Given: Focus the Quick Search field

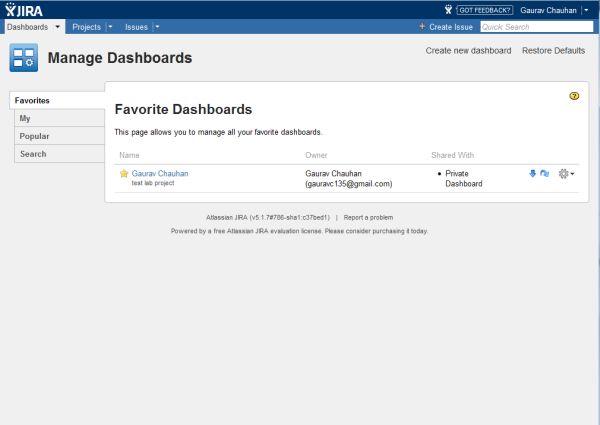Looking at the screenshot, I should [x=536, y=27].
